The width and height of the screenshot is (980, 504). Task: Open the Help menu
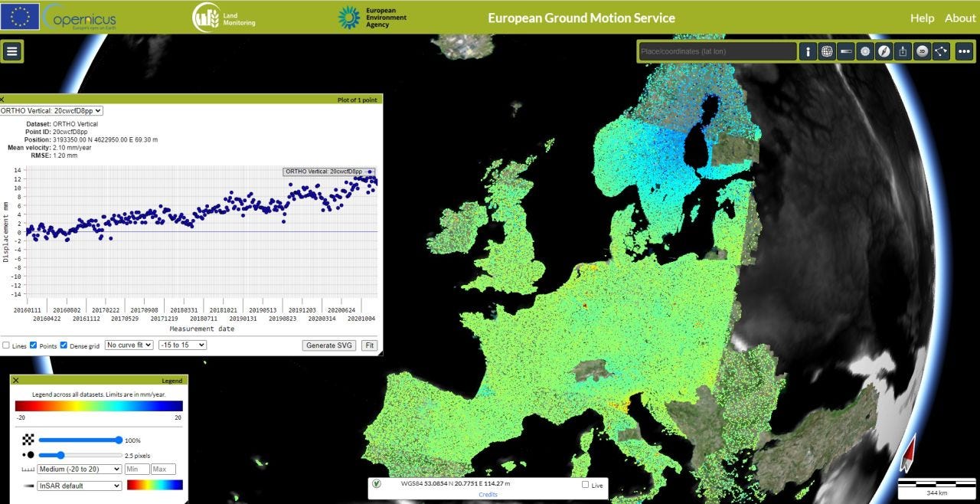pos(923,18)
